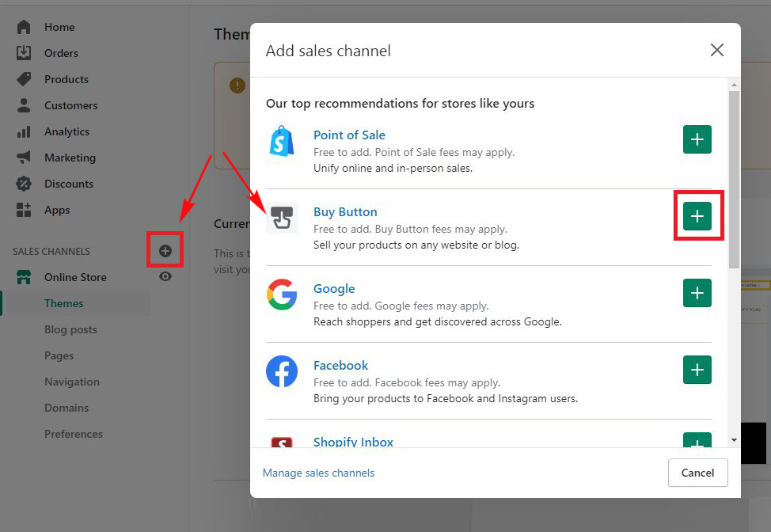
Task: Open Navigation under Online Store
Action: (x=71, y=382)
